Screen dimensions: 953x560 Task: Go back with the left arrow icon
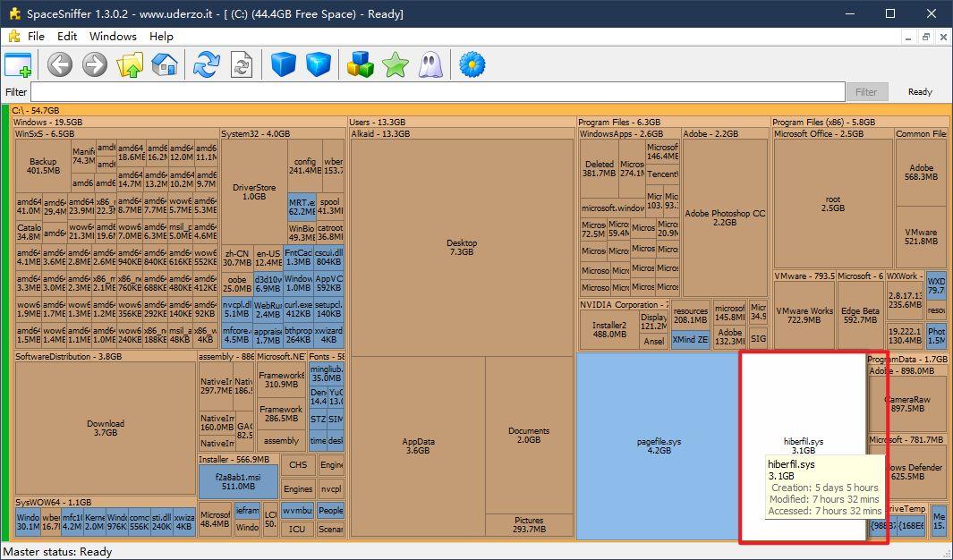[60, 64]
